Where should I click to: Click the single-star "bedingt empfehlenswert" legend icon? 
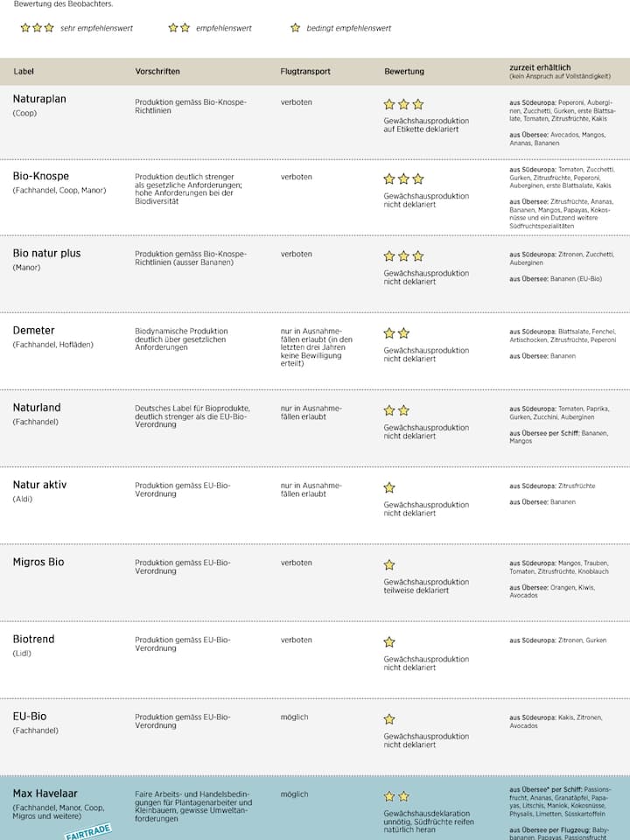point(295,28)
